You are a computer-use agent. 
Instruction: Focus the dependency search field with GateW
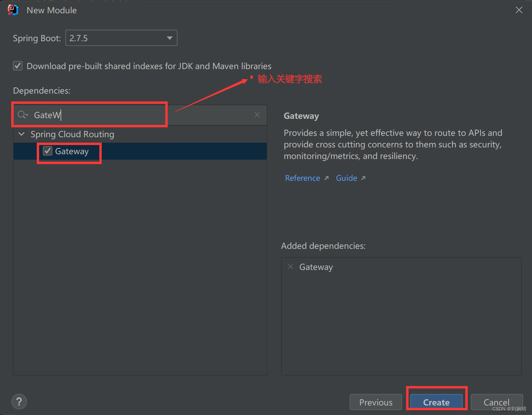point(140,115)
